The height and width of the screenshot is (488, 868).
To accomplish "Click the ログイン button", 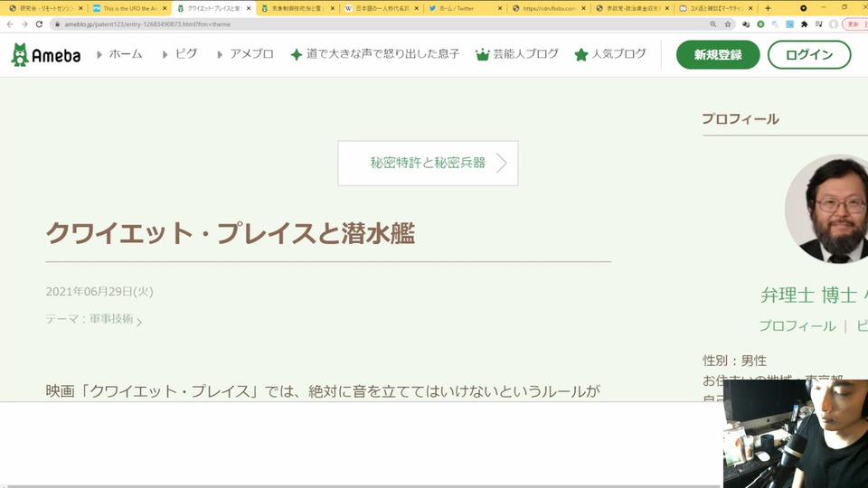I will tap(809, 55).
